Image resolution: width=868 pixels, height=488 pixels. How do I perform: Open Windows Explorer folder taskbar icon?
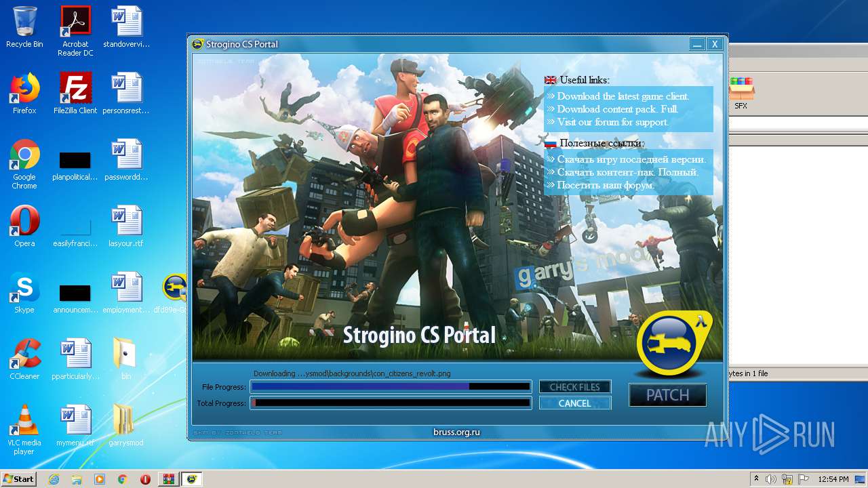tap(77, 479)
